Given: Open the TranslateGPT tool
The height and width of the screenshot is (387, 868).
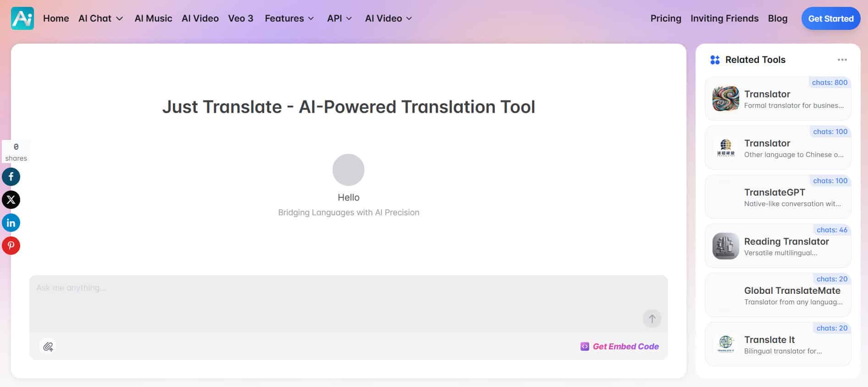Looking at the screenshot, I should coord(778,197).
